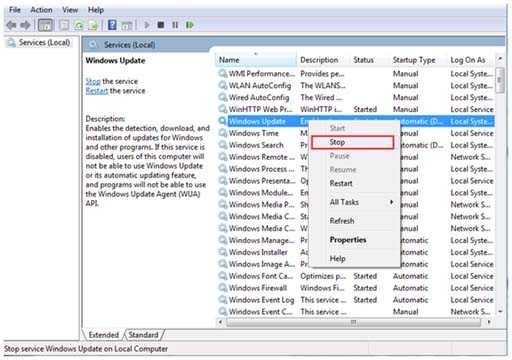
Task: Click the Start Service play icon
Action: (x=147, y=25)
